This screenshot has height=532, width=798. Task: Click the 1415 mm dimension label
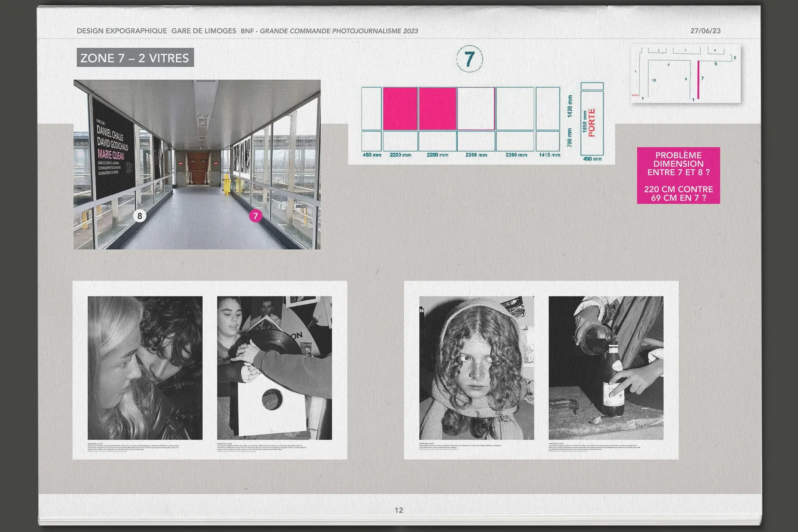click(x=550, y=155)
